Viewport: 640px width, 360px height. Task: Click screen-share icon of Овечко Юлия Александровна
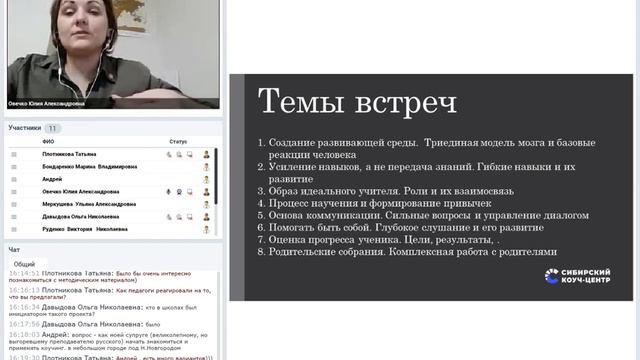click(x=190, y=192)
